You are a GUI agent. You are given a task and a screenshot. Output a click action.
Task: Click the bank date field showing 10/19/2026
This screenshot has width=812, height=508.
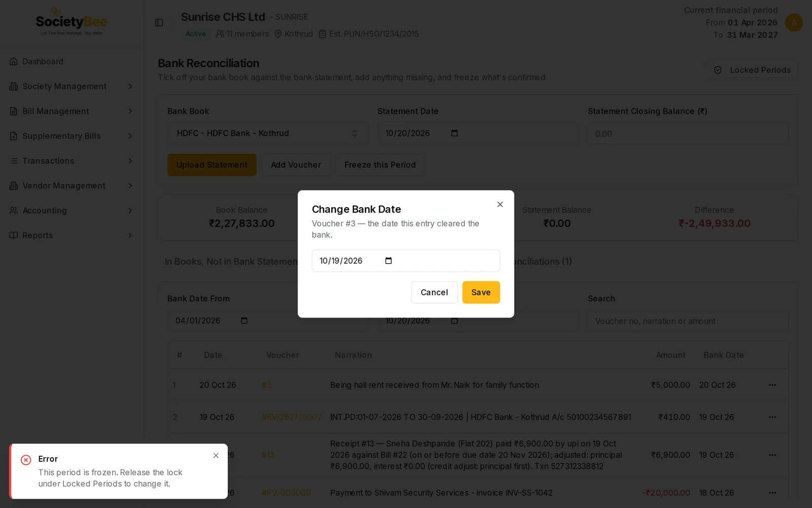[x=405, y=261]
